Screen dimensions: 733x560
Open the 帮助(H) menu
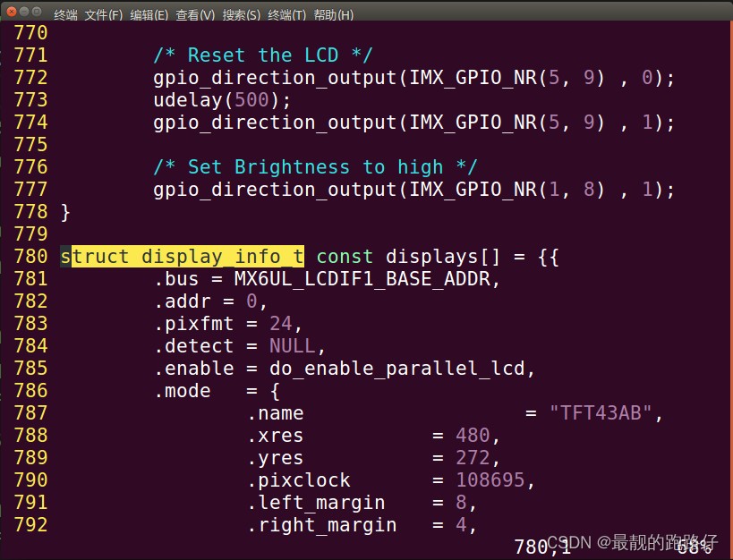click(333, 15)
